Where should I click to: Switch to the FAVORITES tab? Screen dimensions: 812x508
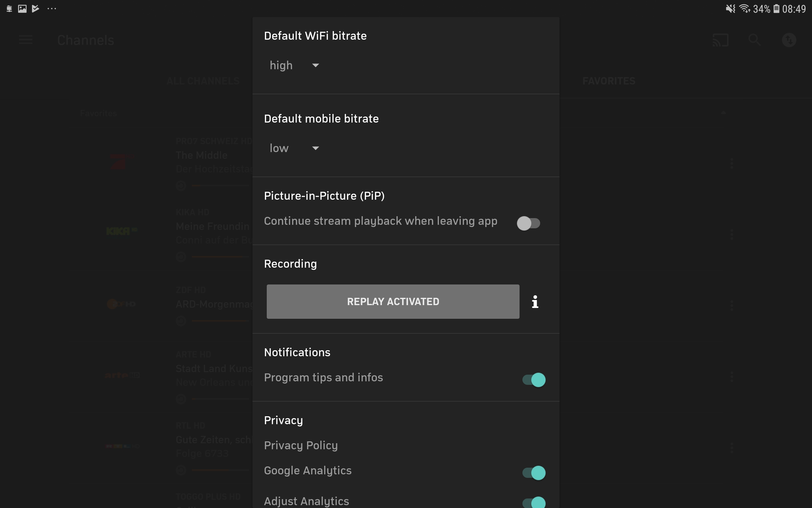coord(609,81)
